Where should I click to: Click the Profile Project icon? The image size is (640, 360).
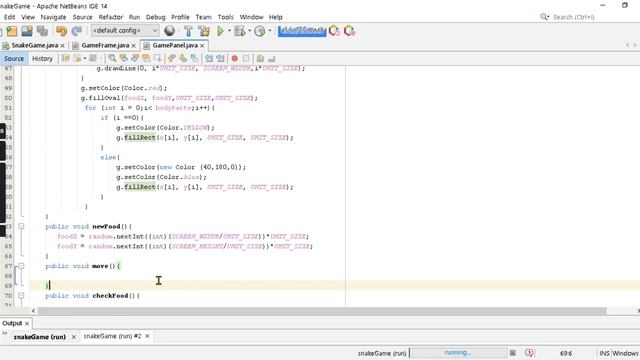pyautogui.click(x=260, y=31)
